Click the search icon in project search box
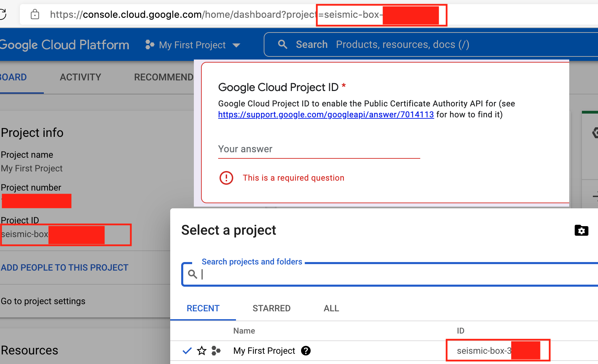The height and width of the screenshot is (364, 598). coord(193,274)
